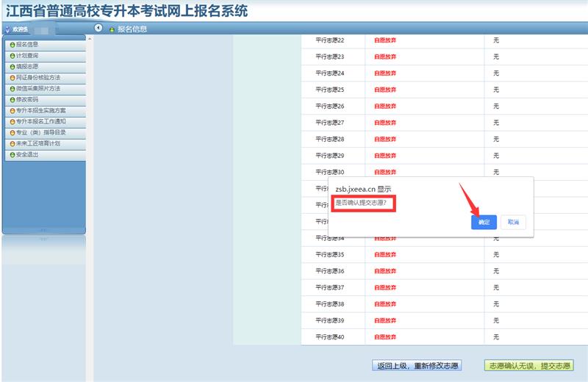588x382 pixels.
Task: Select the row label 平行志愿35
Action: [329, 254]
